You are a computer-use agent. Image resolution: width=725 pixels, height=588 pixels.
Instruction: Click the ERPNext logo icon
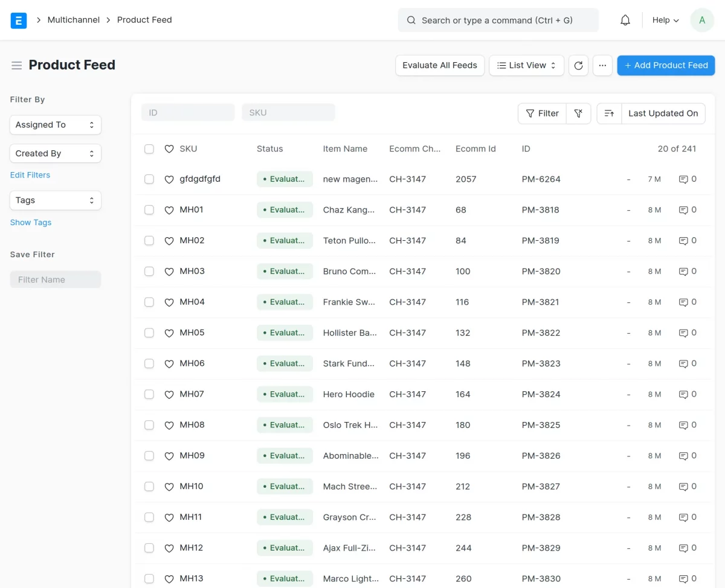pos(18,20)
